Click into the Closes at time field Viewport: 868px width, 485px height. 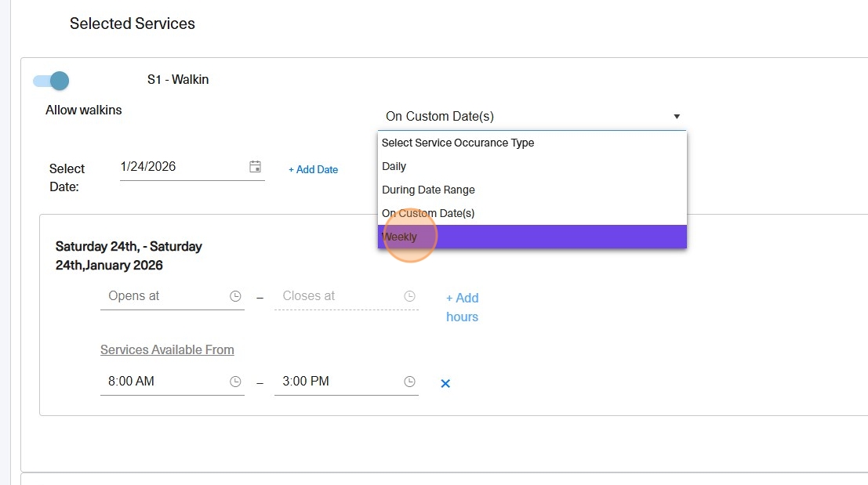point(337,296)
